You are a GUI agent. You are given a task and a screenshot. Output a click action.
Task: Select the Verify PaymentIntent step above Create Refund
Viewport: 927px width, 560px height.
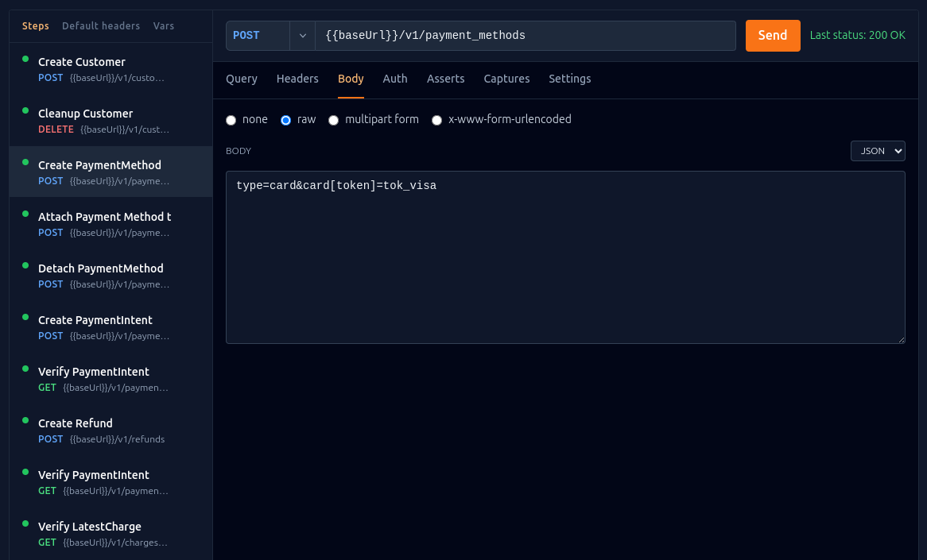coord(111,379)
